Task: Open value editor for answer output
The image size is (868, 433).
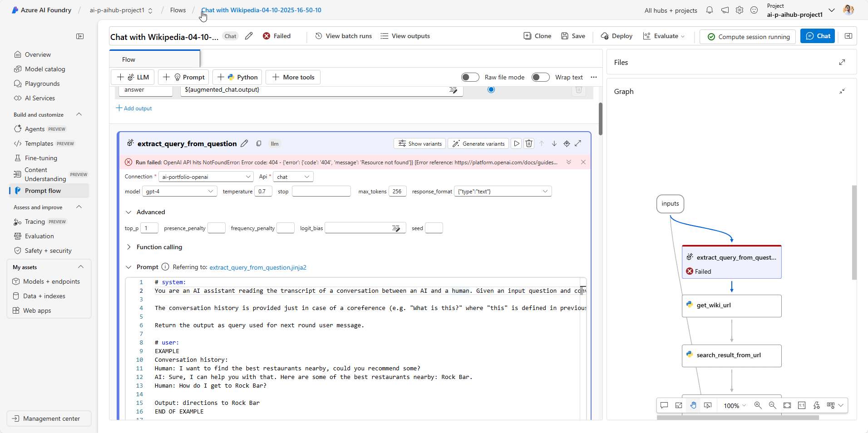Action: pos(453,90)
